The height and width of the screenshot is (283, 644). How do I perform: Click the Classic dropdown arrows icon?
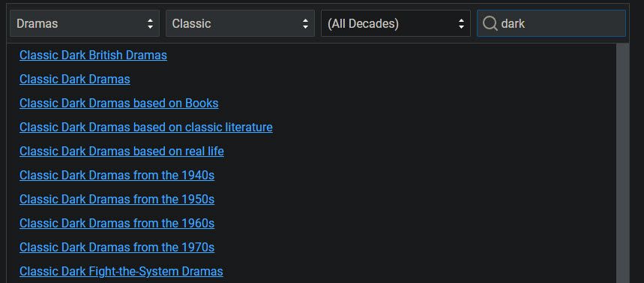305,23
